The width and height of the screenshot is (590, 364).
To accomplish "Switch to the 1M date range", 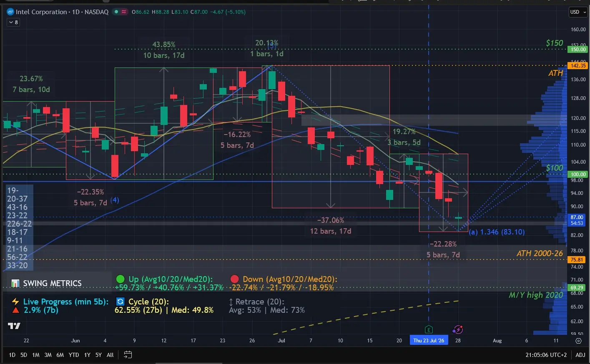I will [x=36, y=355].
